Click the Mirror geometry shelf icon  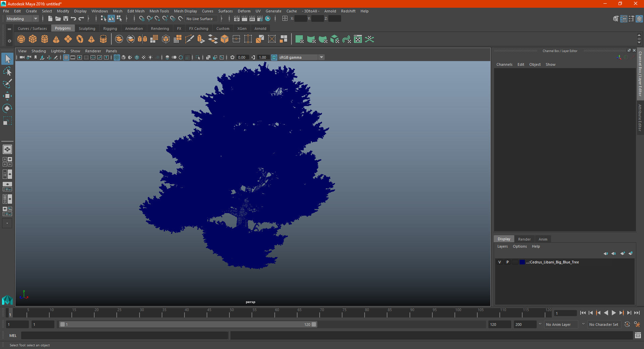143,39
